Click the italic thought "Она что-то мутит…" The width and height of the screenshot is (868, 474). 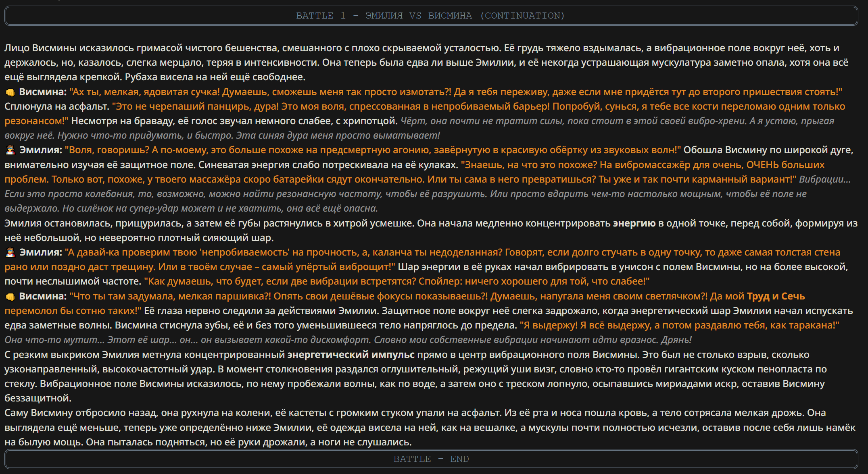[54, 340]
